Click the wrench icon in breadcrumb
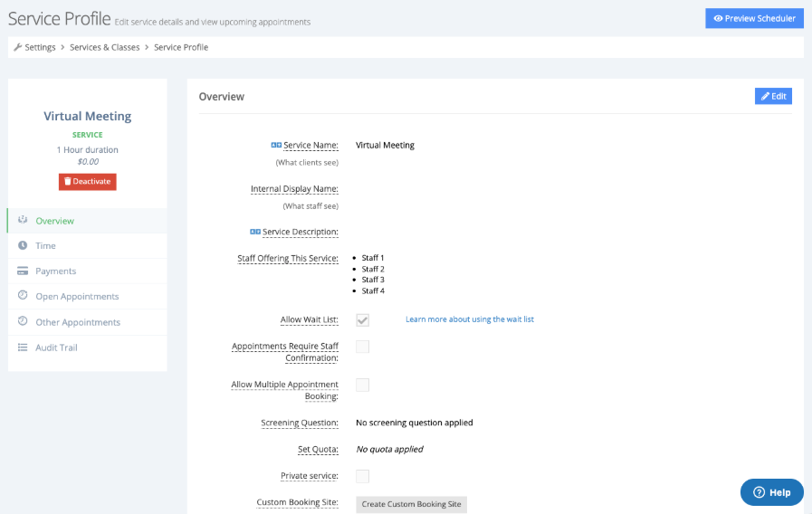This screenshot has width=812, height=514. [x=17, y=47]
